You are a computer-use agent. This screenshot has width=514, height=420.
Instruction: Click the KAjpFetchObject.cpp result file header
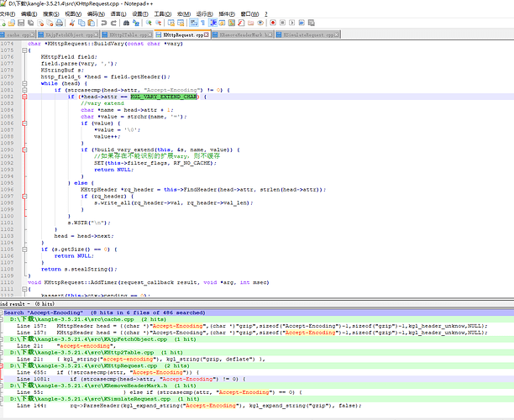point(103,339)
